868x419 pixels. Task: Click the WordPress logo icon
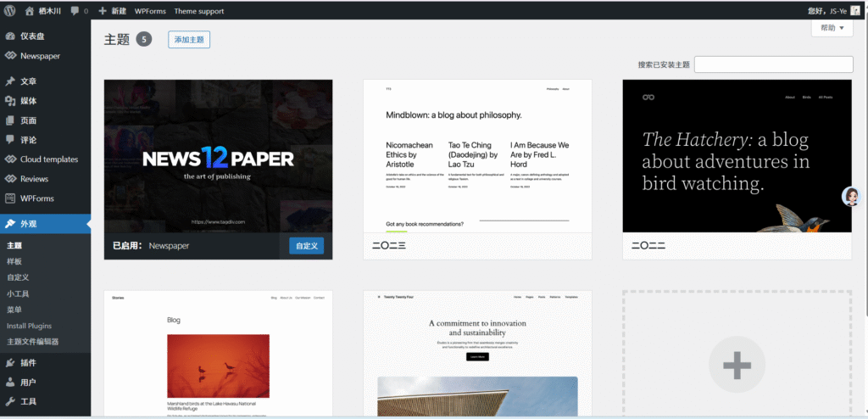pyautogui.click(x=10, y=10)
